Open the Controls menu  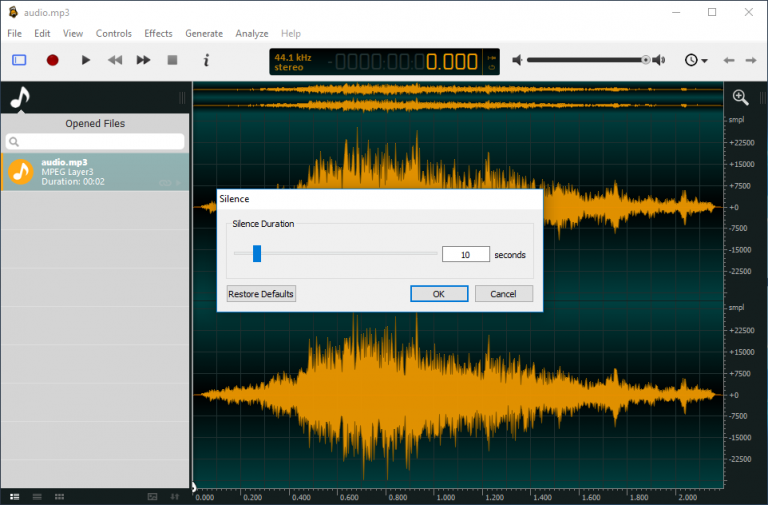(x=114, y=33)
